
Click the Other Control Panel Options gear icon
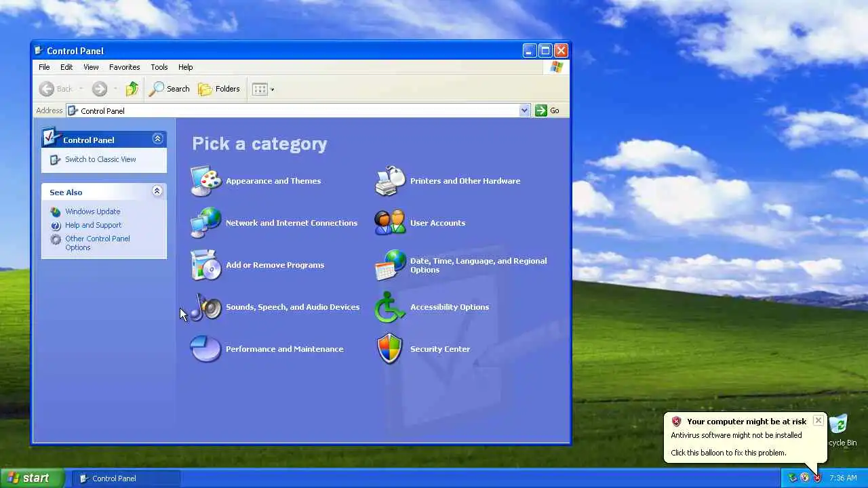56,239
